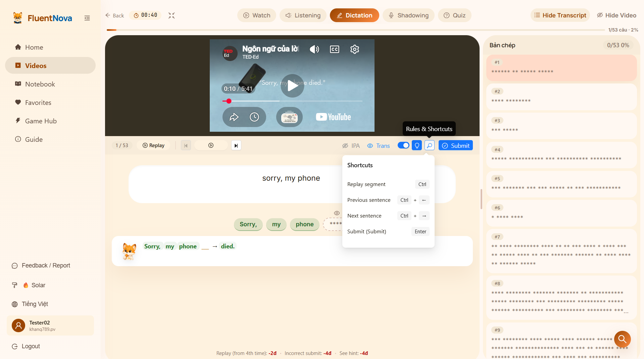Select transcript sentence #7
644x359 pixels.
pos(561,251)
